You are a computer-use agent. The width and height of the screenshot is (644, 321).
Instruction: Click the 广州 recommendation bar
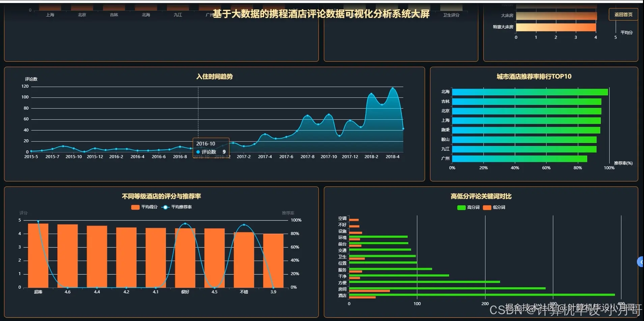pos(520,158)
